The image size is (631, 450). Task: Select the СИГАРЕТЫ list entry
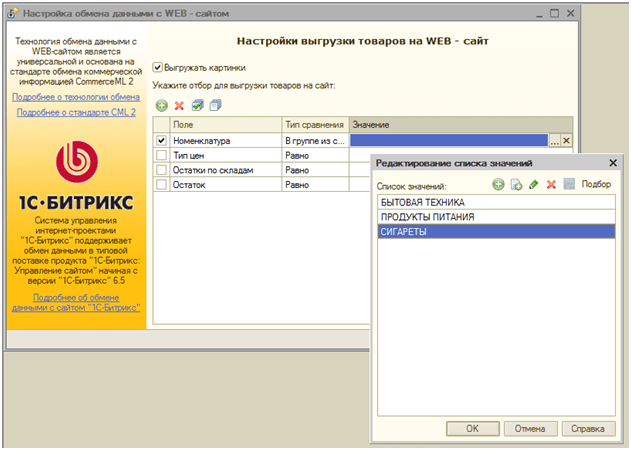tap(496, 232)
